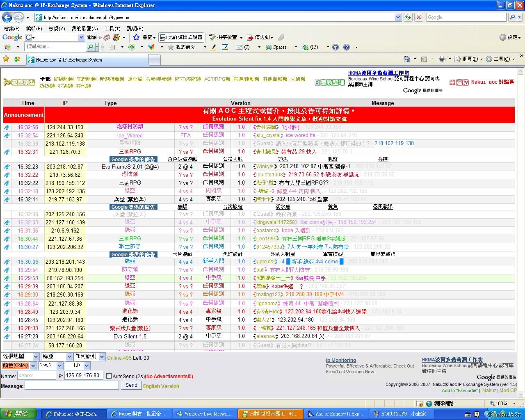This screenshot has height=420, width=525.
Task: Click the highlighter pen icon in Live toolbar
Action: pyautogui.click(x=213, y=47)
